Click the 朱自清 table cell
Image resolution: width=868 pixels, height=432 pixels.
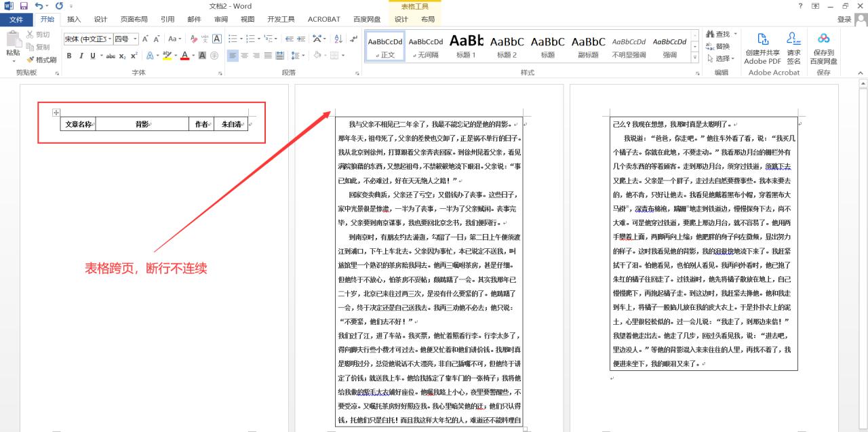(x=231, y=124)
